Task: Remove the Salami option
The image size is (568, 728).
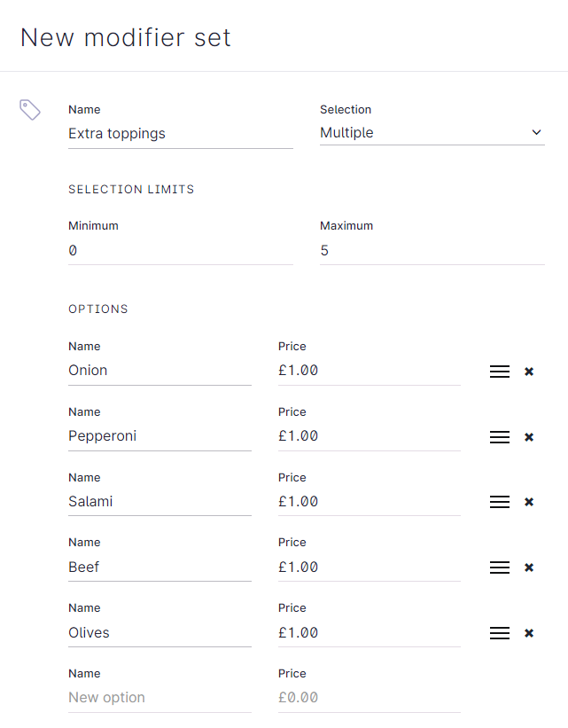Action: coord(529,502)
